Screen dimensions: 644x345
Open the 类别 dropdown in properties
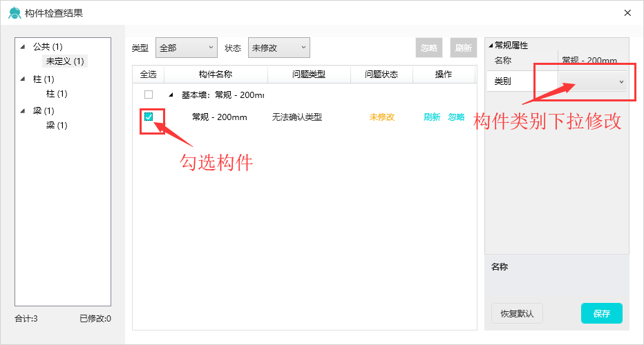[x=592, y=81]
